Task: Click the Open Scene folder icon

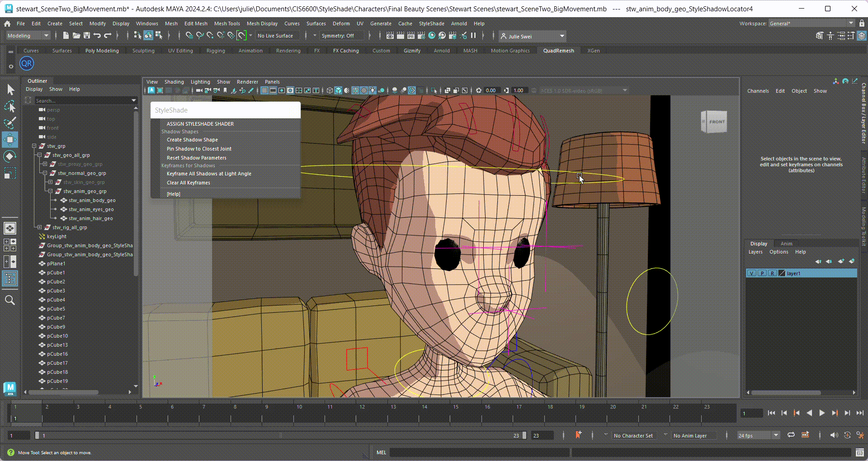Action: click(x=76, y=36)
